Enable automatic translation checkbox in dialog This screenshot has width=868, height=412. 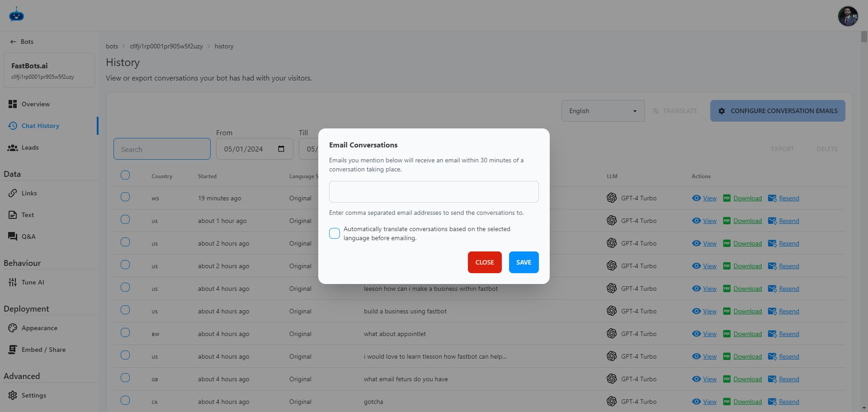coord(335,233)
